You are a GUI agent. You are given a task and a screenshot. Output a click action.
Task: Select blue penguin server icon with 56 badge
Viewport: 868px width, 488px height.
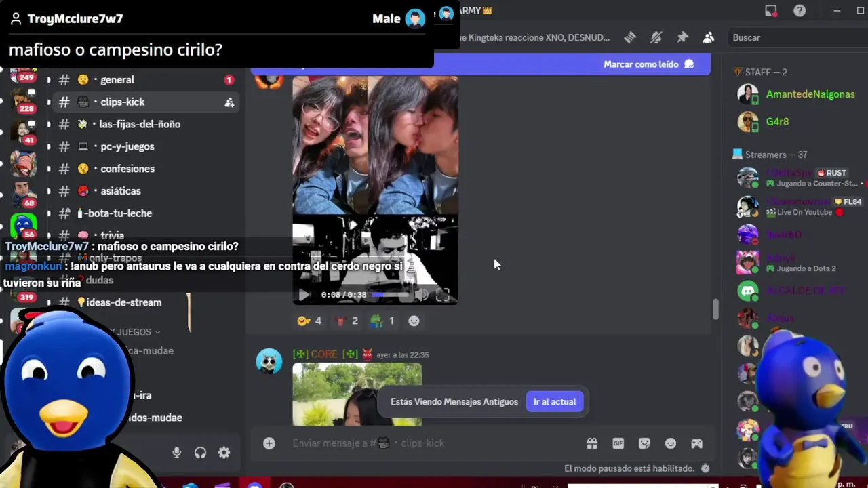[x=22, y=226]
